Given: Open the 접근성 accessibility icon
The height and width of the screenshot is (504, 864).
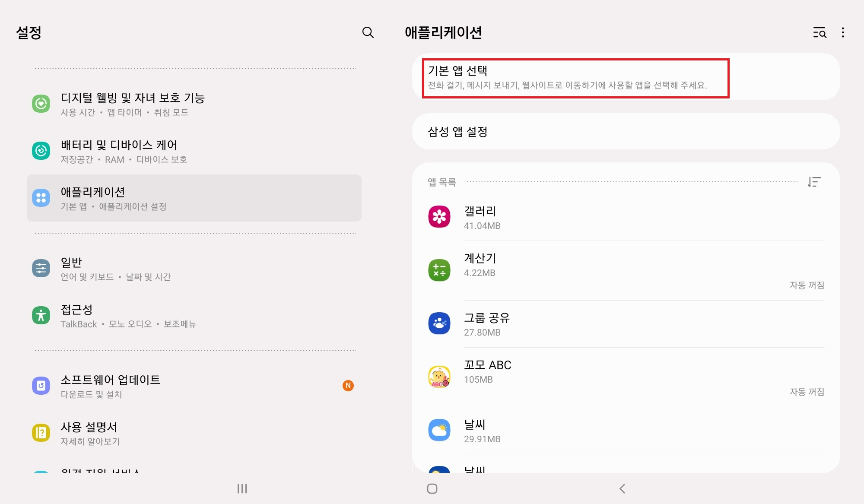Looking at the screenshot, I should point(41,316).
